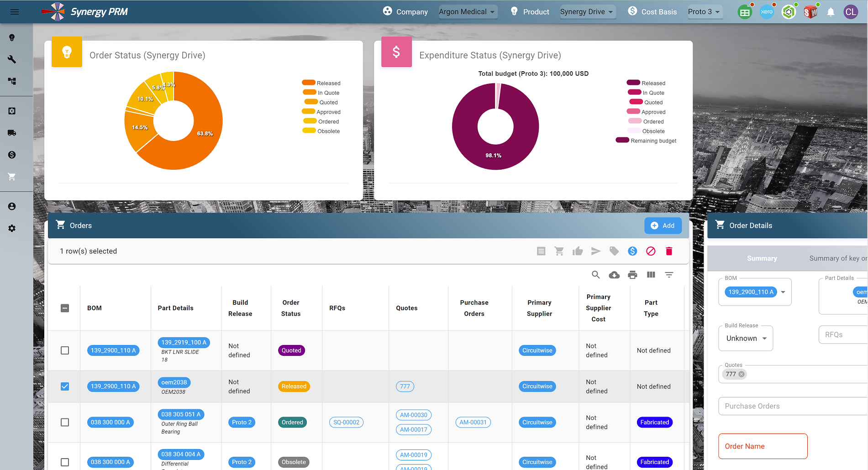Click the Purchase Orders input field
The width and height of the screenshot is (868, 470).
pos(793,406)
